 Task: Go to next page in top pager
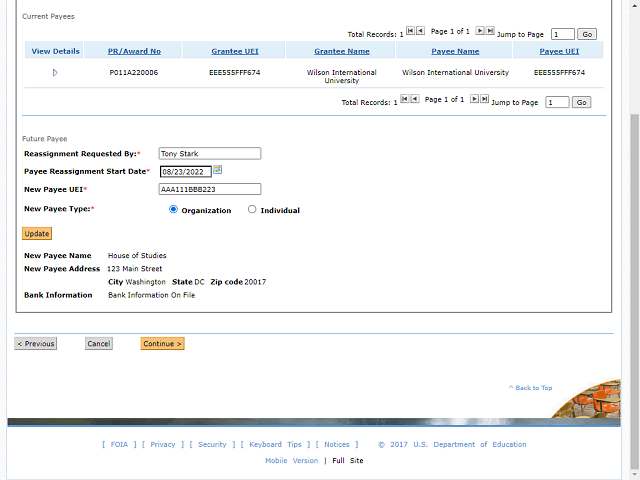tap(480, 31)
